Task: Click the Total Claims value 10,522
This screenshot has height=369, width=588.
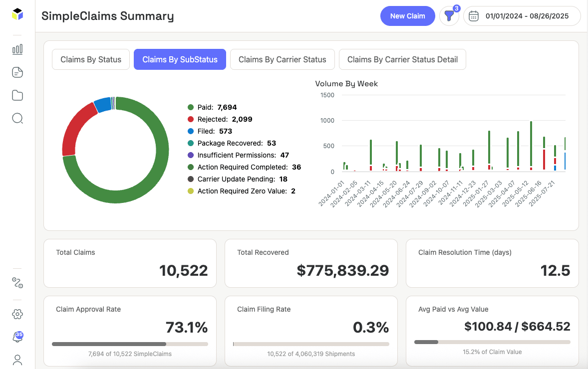Action: pyautogui.click(x=183, y=270)
